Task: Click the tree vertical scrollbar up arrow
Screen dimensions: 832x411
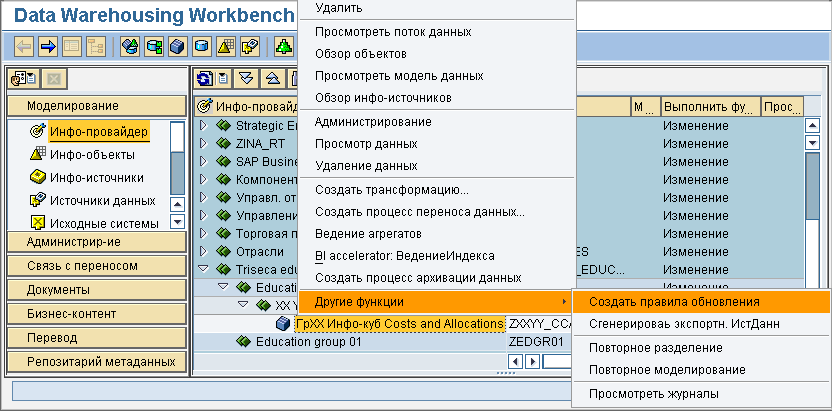Action: point(812,126)
